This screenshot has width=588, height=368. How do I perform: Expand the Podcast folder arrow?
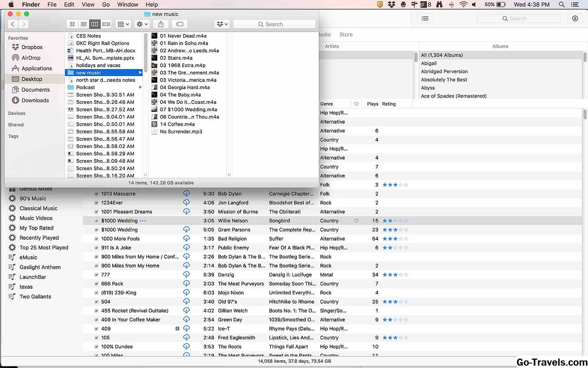tap(140, 87)
